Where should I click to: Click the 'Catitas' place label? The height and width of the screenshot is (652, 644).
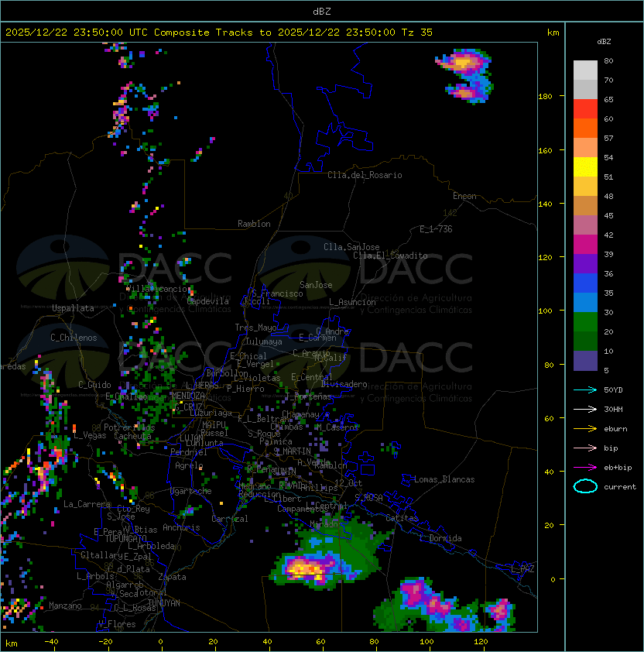(402, 518)
